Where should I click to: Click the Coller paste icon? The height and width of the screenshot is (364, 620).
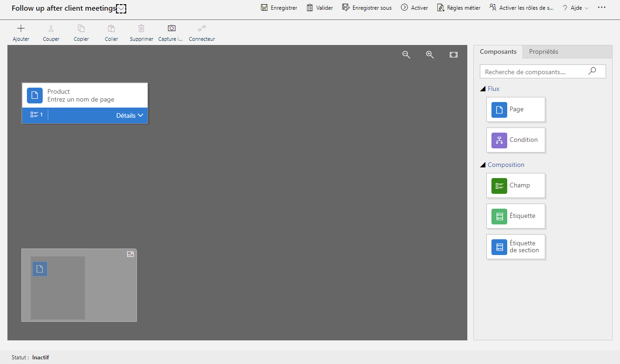(111, 28)
